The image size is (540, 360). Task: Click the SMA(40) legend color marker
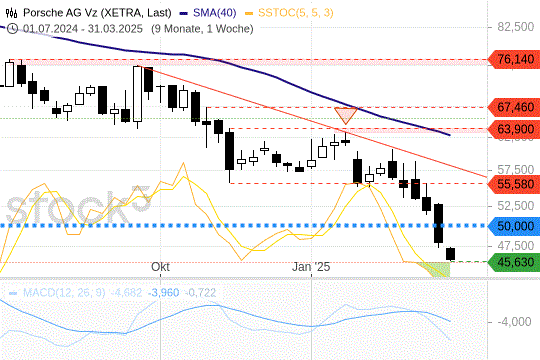pyautogui.click(x=184, y=13)
